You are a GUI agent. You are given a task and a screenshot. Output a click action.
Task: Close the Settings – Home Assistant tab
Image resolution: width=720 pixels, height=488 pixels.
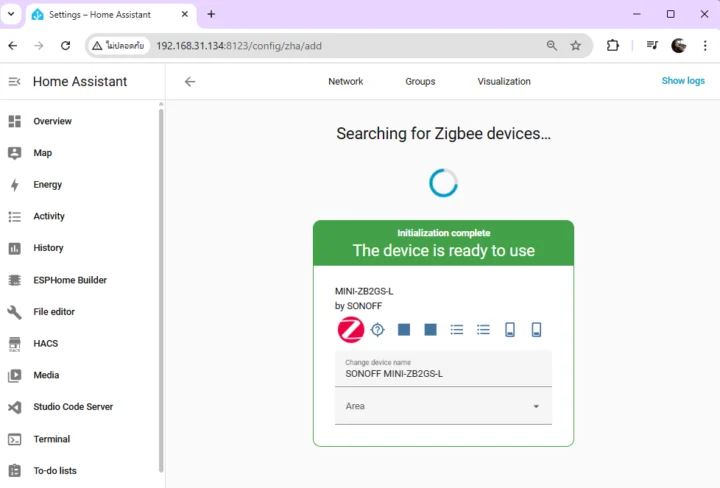coord(185,14)
